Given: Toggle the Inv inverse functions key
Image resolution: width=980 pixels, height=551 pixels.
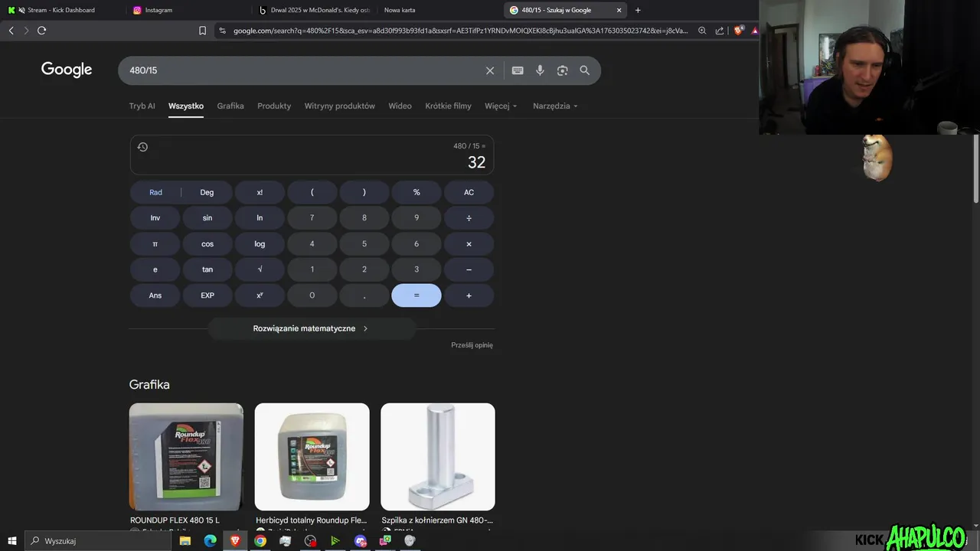Looking at the screenshot, I should point(155,218).
